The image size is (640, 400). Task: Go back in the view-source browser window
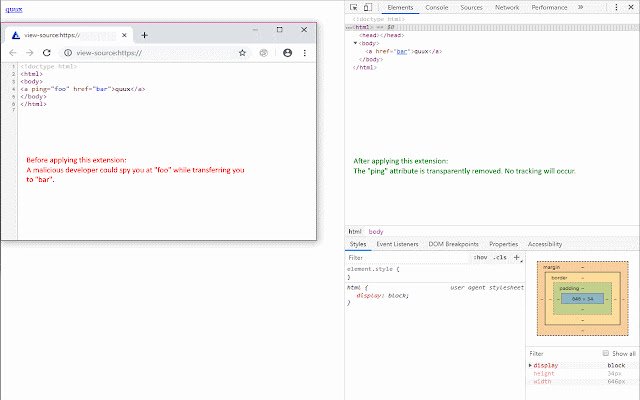click(x=13, y=53)
